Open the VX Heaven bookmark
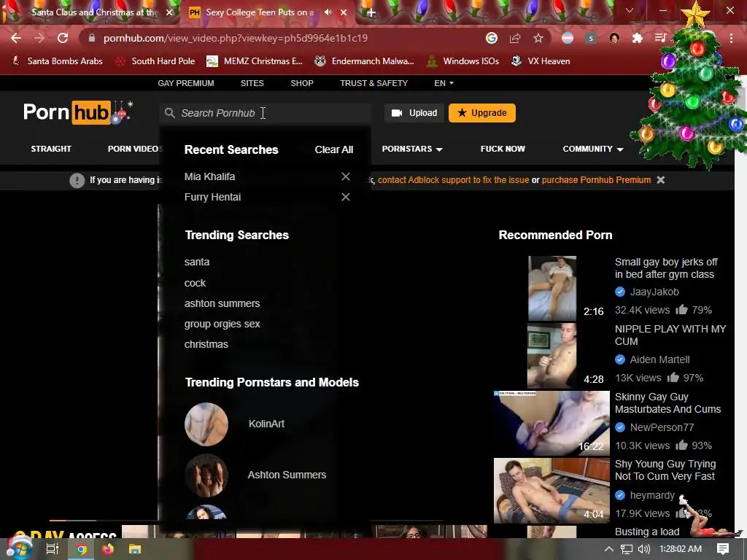This screenshot has height=560, width=747. coord(541,61)
